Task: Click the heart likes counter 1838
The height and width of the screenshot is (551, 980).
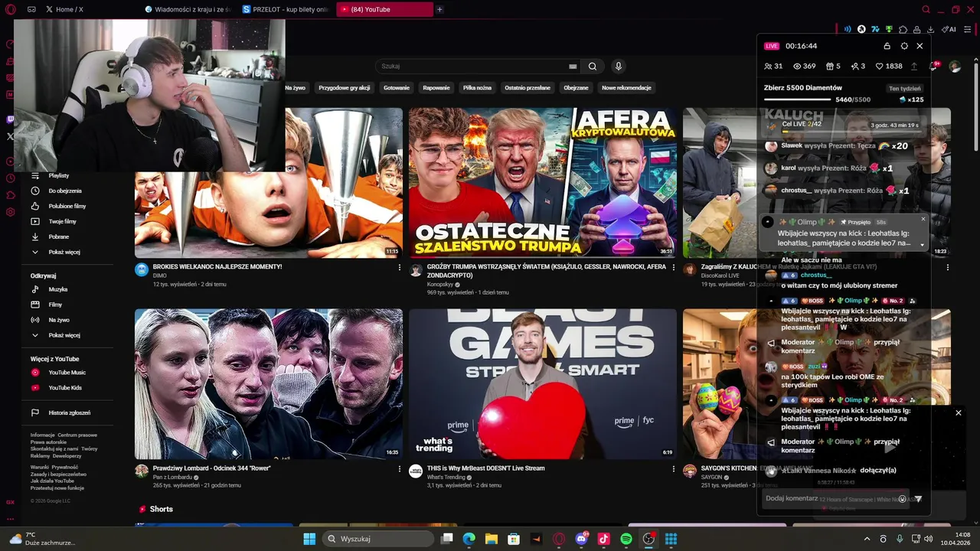Action: click(889, 67)
